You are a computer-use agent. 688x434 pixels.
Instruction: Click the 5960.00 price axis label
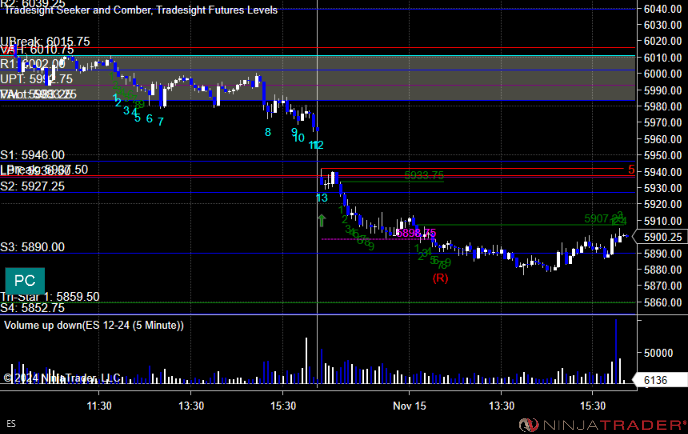663,139
